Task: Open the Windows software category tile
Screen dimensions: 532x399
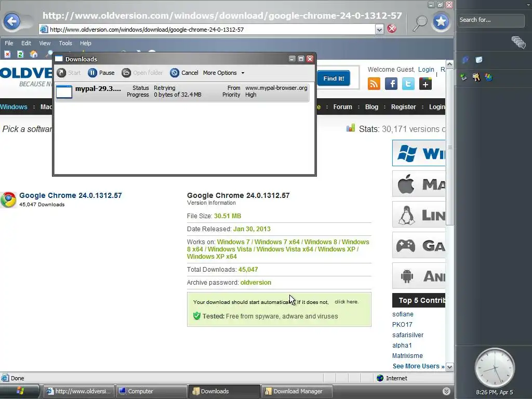Action: pos(419,153)
